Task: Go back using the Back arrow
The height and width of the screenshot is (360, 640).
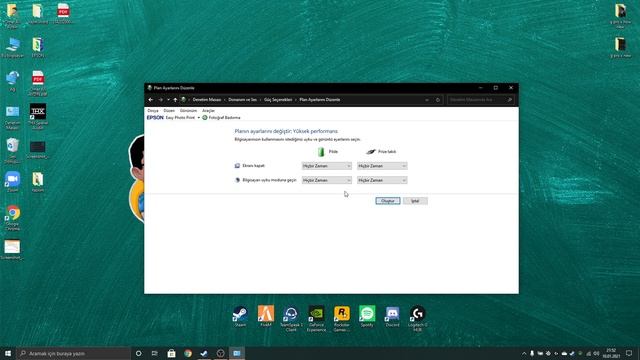Action: pyautogui.click(x=151, y=100)
